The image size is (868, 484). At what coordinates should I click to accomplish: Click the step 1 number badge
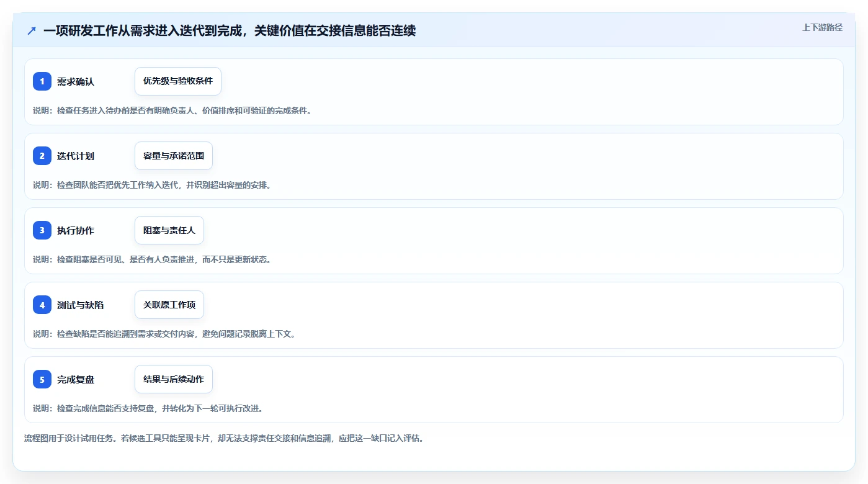(42, 81)
